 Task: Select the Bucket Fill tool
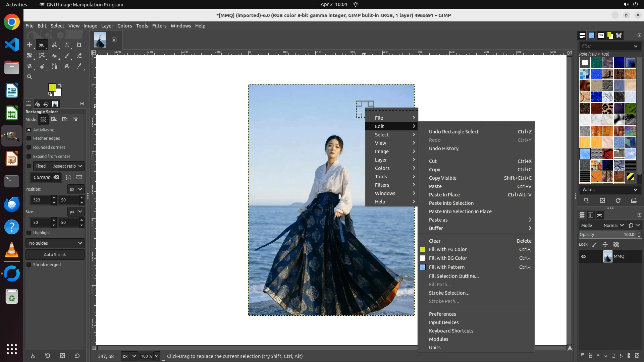[54, 56]
